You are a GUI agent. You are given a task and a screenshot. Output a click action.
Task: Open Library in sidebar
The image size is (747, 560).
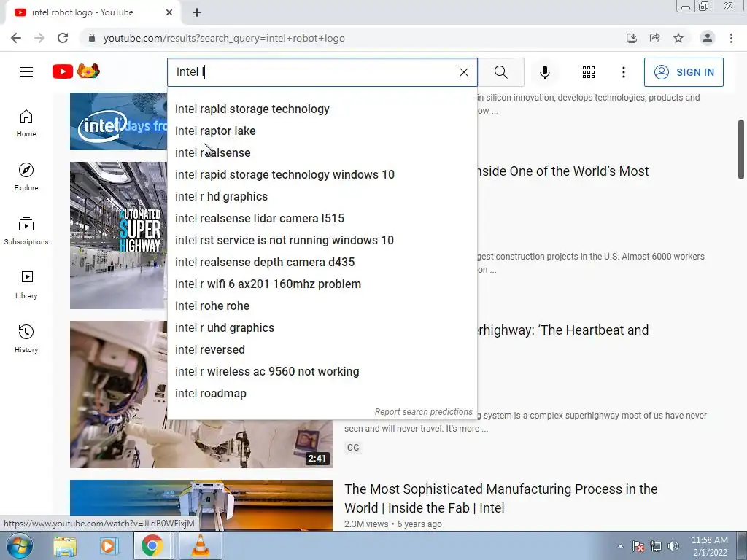coord(26,285)
